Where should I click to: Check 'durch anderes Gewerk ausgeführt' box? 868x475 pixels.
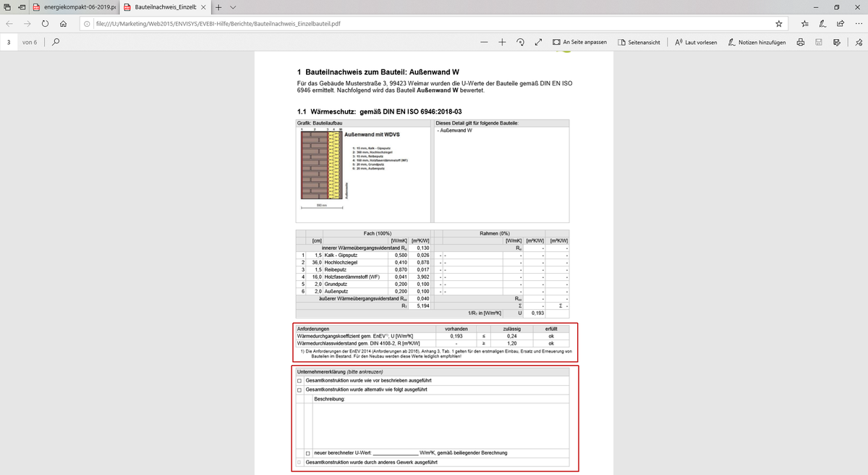tap(299, 462)
